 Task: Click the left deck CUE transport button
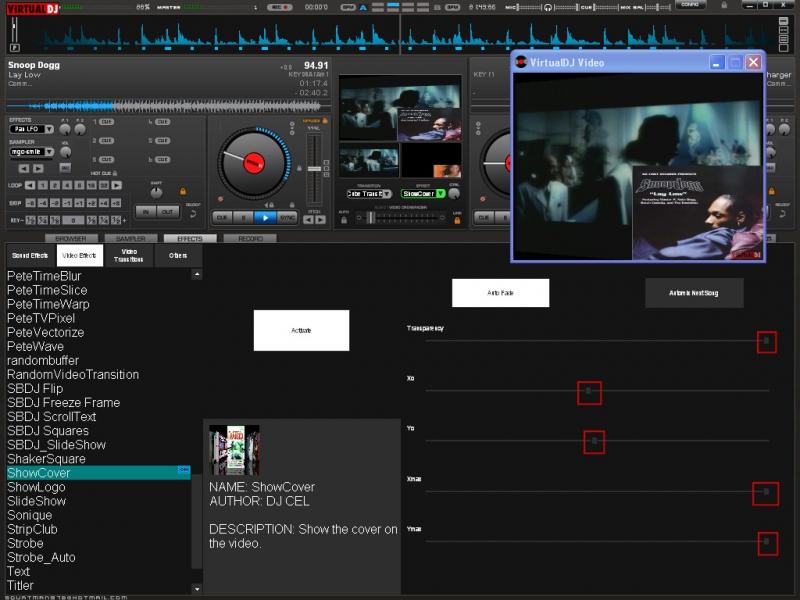(221, 217)
